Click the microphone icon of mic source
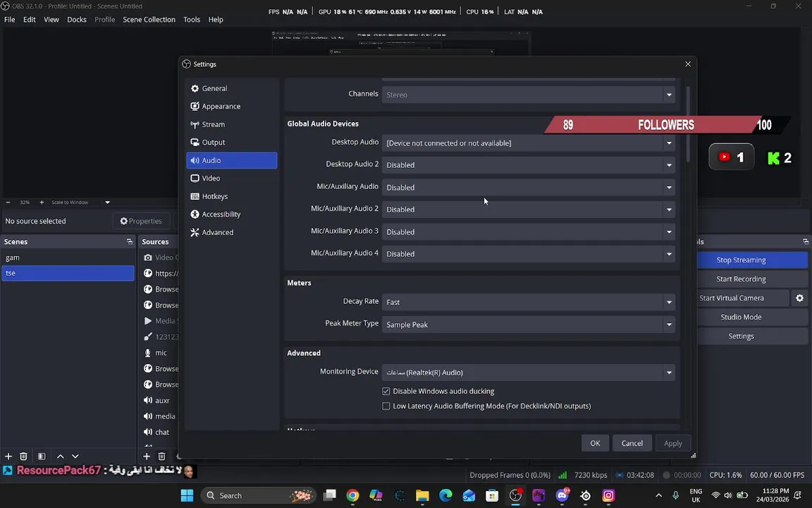This screenshot has height=508, width=812. [x=147, y=353]
